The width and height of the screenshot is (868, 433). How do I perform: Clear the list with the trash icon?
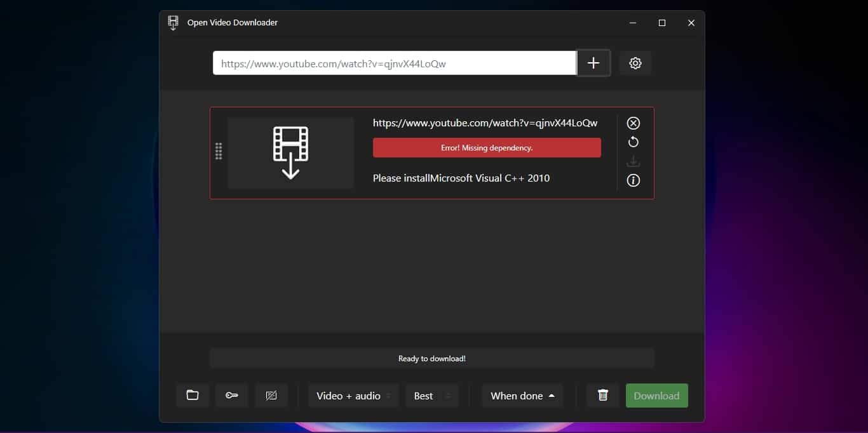click(603, 396)
